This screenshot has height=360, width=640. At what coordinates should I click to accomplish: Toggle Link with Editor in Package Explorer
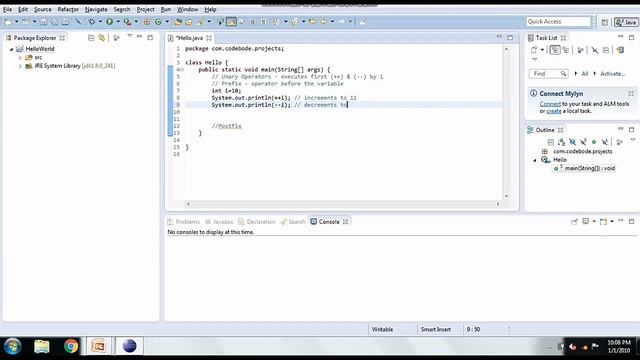(102, 38)
